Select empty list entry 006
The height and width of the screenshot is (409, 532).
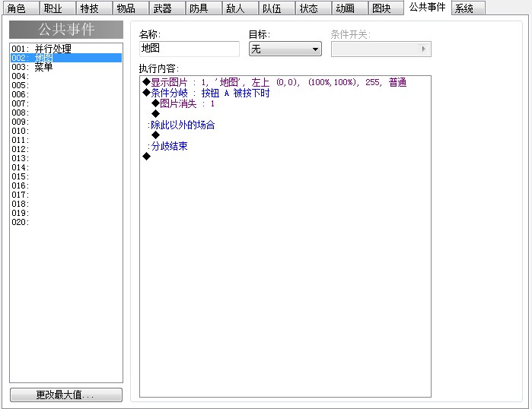(x=66, y=94)
